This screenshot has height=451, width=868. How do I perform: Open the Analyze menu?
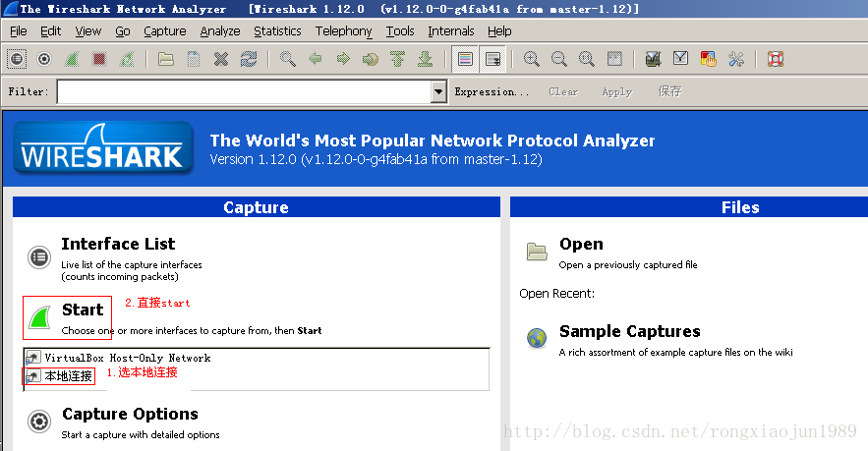pos(220,31)
